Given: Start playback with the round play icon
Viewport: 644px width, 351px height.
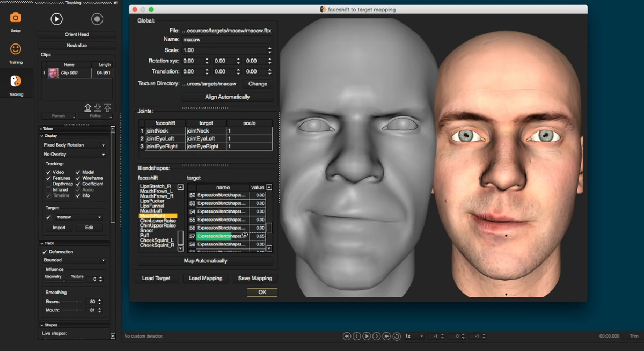Looking at the screenshot, I should 56,19.
